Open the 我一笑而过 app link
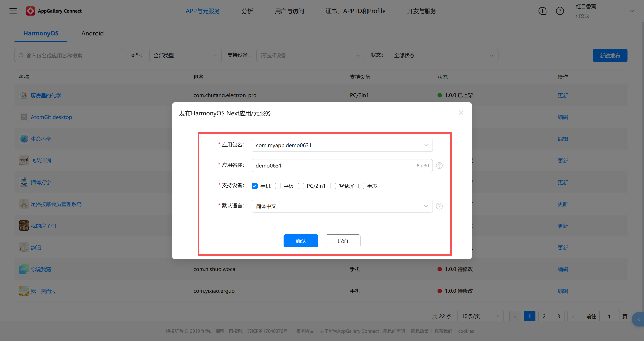Viewport: 644px width, 341px height. tap(43, 291)
